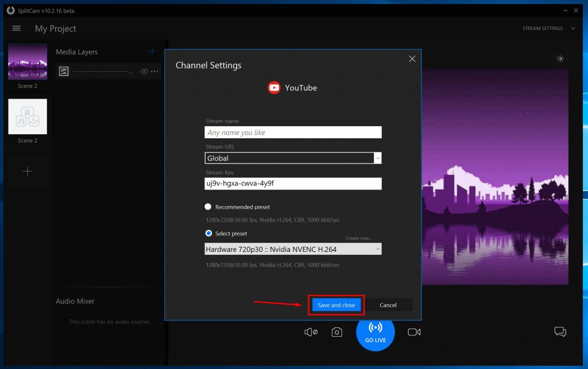Click the 'Stream Key' field label

coord(220,173)
